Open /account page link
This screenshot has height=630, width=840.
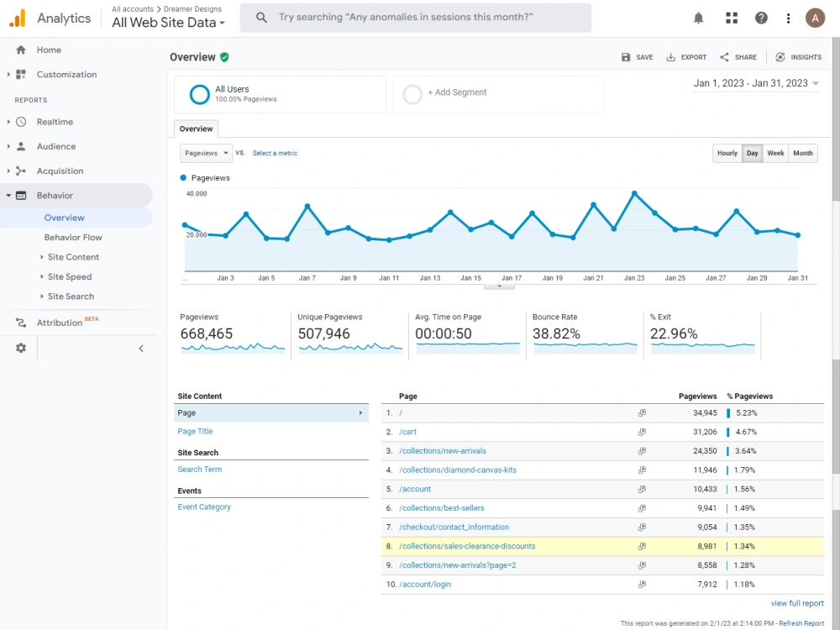[x=415, y=489]
